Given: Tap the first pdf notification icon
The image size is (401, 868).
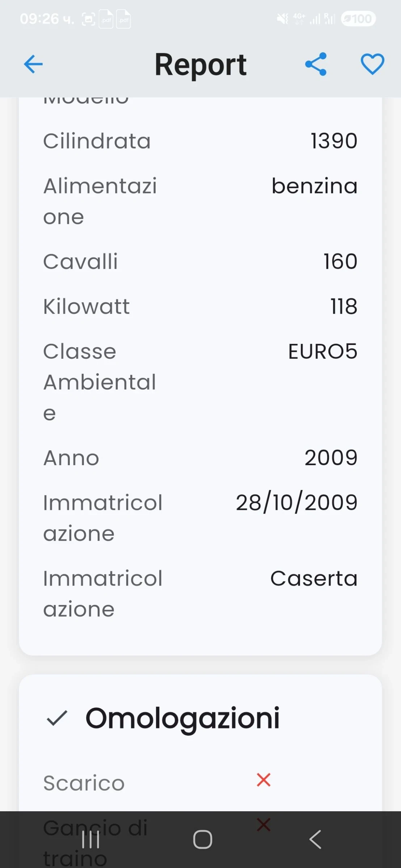Looking at the screenshot, I should tap(106, 19).
